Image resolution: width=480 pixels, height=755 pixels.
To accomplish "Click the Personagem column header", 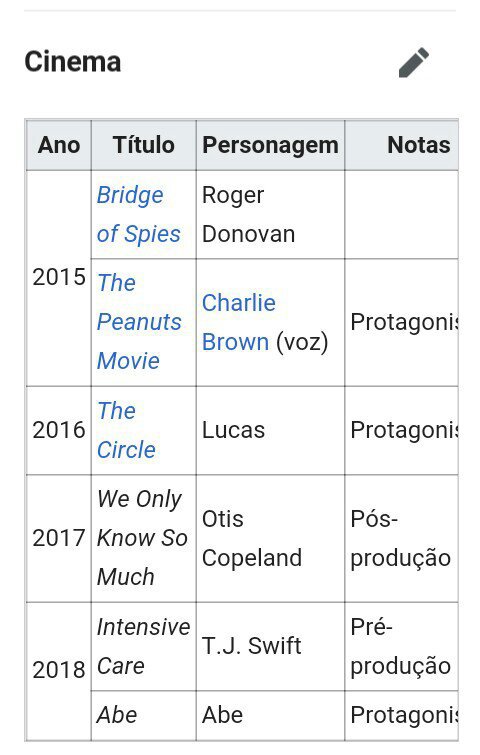I will coord(270,145).
